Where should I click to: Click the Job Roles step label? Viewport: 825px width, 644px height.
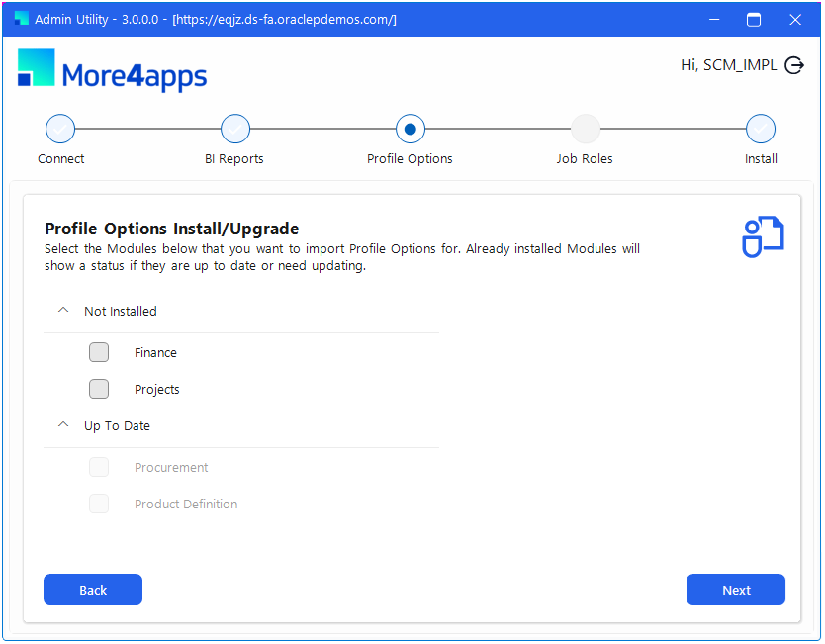point(585,159)
